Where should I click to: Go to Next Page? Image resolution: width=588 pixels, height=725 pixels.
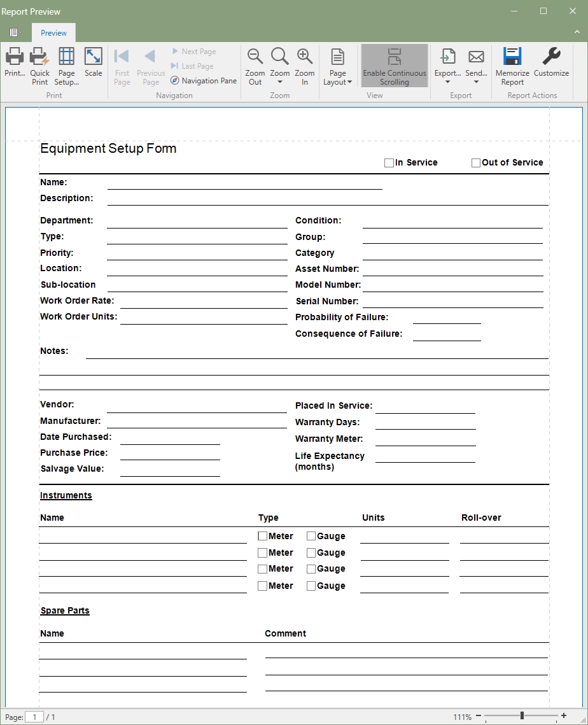point(194,52)
